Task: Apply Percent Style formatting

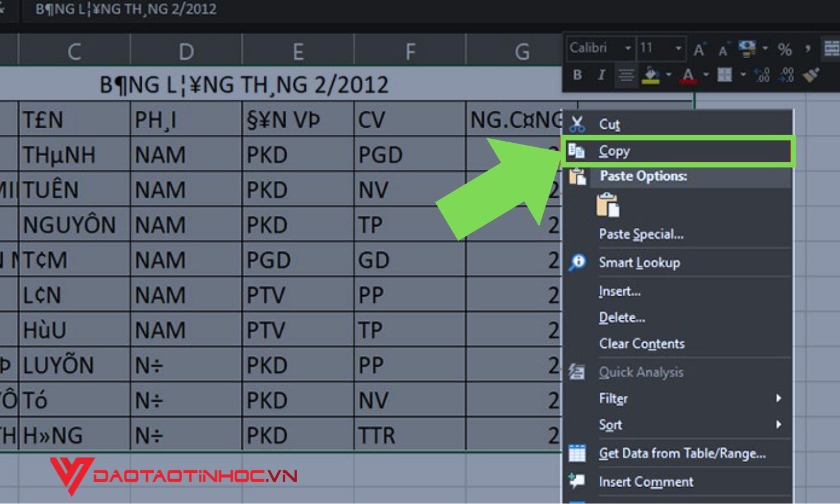Action: 785,50
